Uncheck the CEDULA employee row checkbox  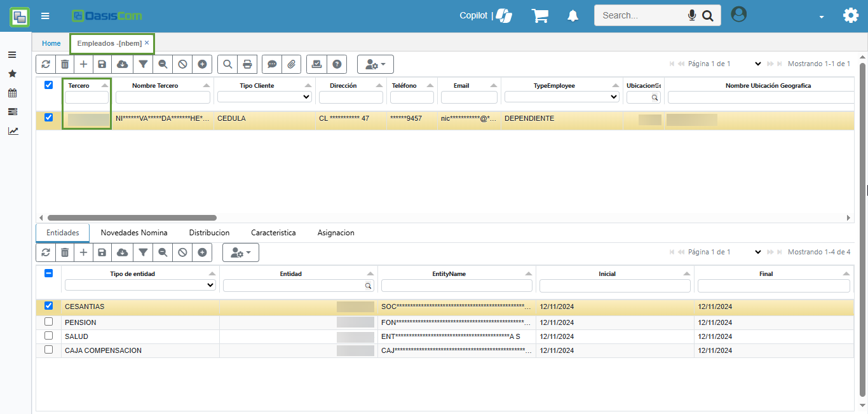point(48,118)
